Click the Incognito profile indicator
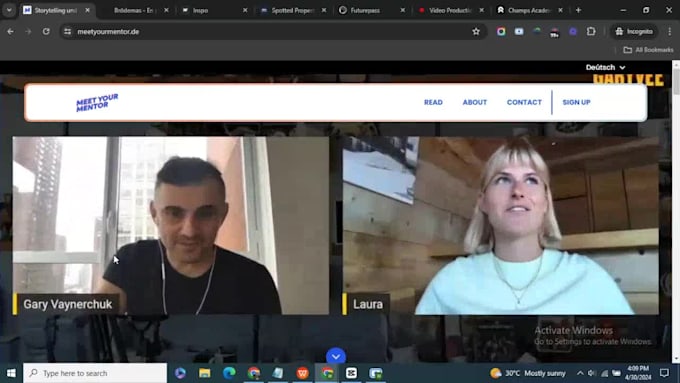 [634, 31]
